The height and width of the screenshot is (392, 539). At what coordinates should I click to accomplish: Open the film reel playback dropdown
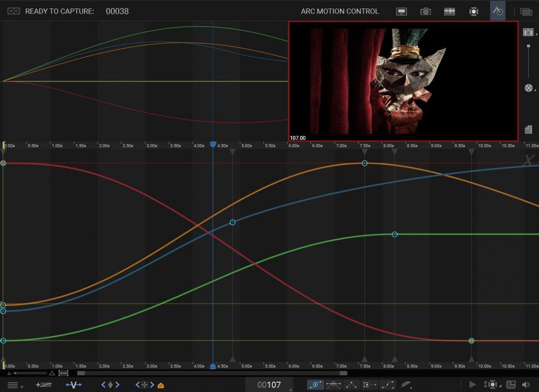pyautogui.click(x=529, y=88)
